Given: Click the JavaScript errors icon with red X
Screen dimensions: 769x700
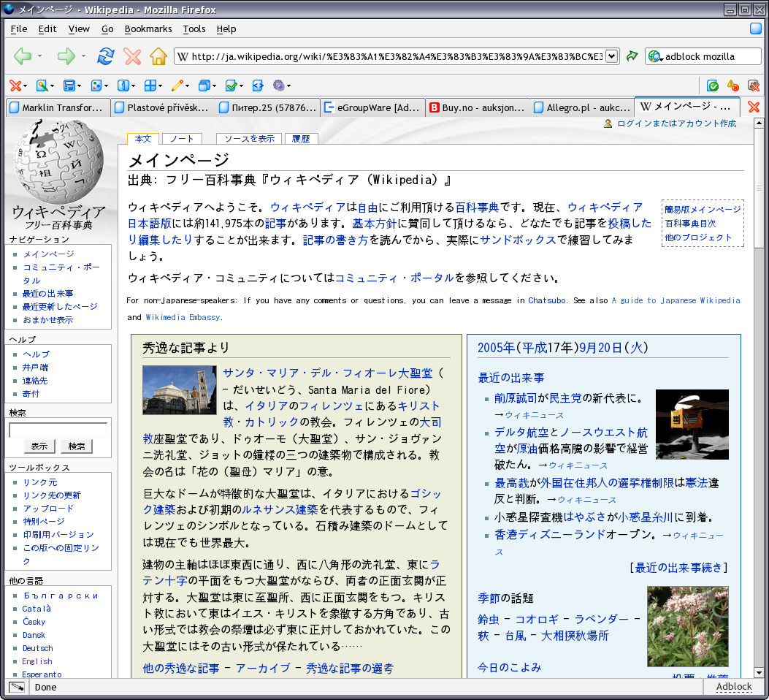Looking at the screenshot, I should click(x=754, y=85).
